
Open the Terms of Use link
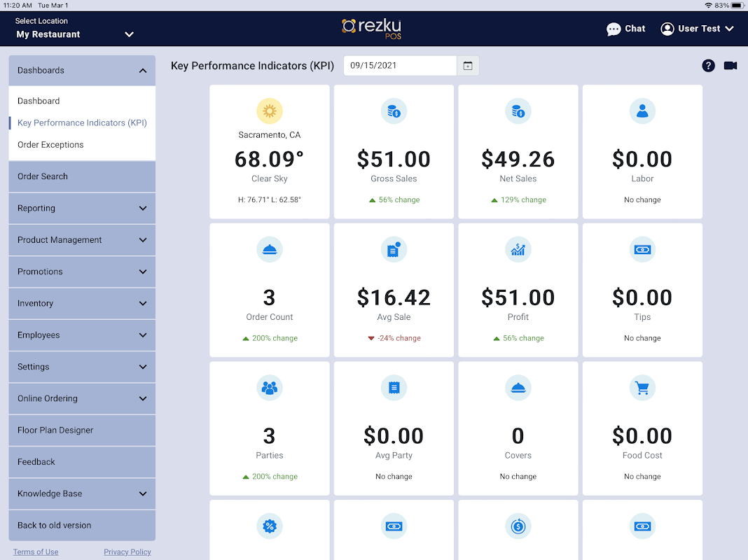(36, 552)
